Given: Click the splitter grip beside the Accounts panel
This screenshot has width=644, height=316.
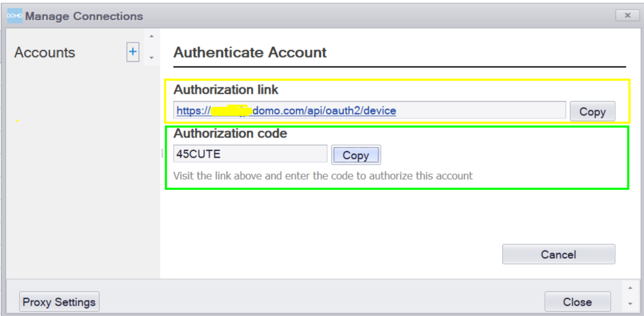Looking at the screenshot, I should point(162,153).
